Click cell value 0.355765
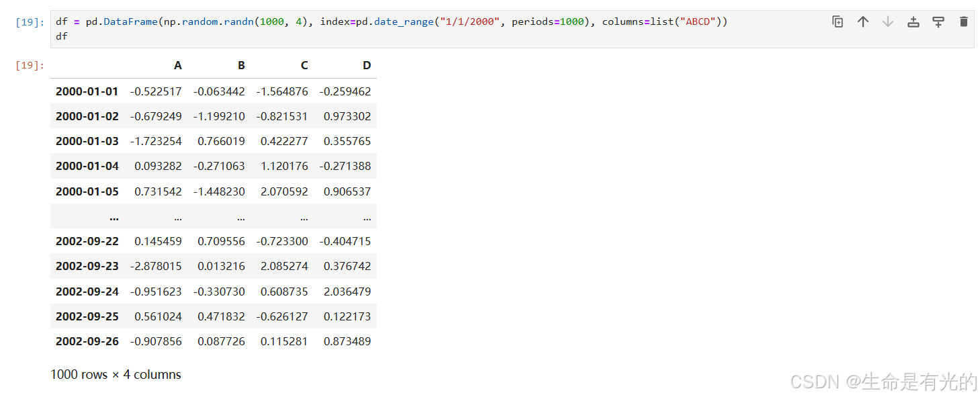Screen dimensions: 980x399 tap(347, 141)
